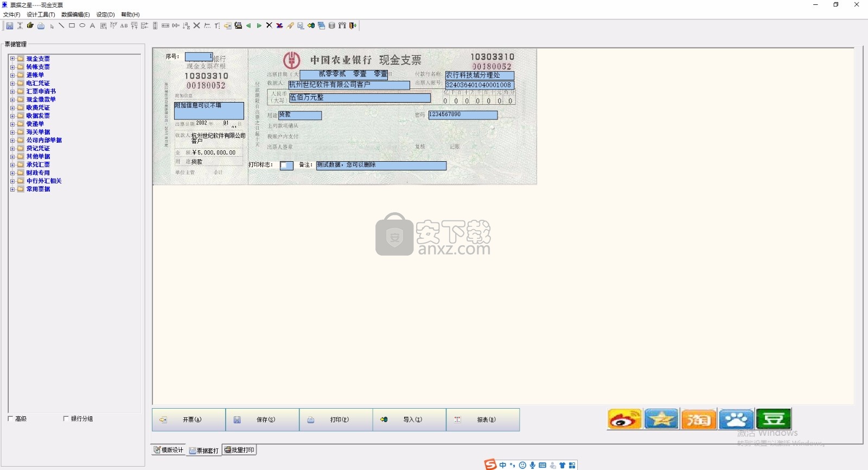The height and width of the screenshot is (470, 868).
Task: Select the ellipse drawing tool
Action: point(82,26)
